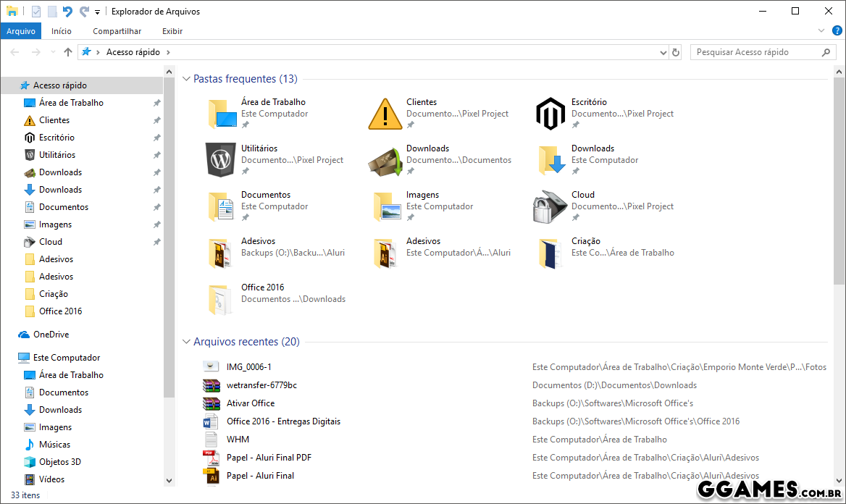Open the Clientes warning-icon folder
Screen dimensions: 846x504
pos(385,114)
